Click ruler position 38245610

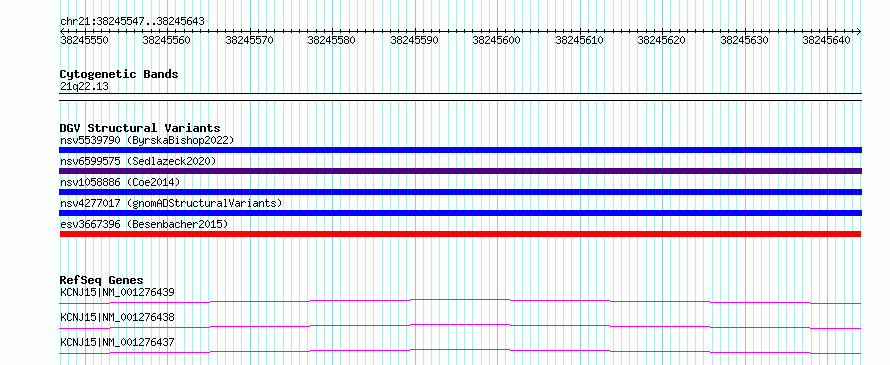(x=580, y=40)
